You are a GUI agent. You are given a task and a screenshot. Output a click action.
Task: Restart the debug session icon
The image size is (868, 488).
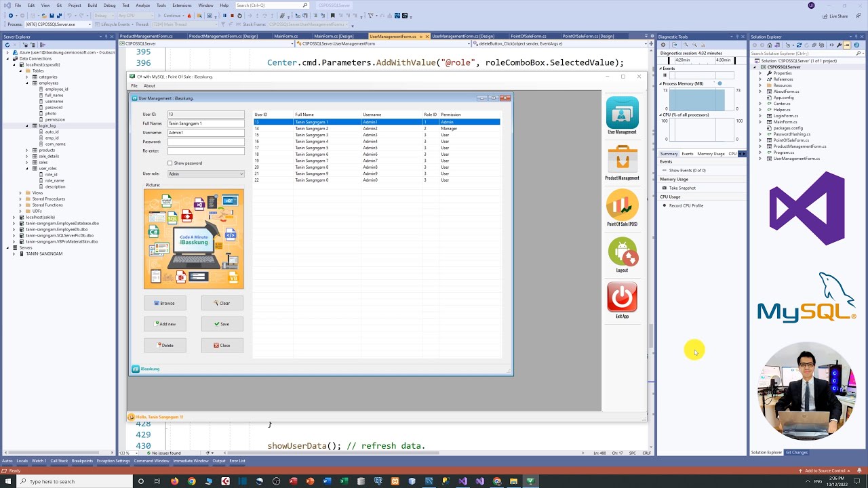click(x=239, y=16)
